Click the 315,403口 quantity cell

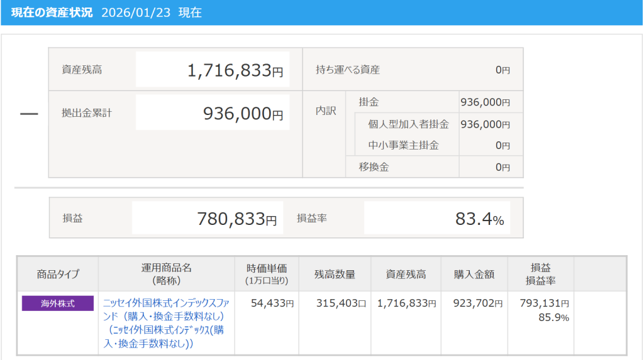click(x=341, y=303)
